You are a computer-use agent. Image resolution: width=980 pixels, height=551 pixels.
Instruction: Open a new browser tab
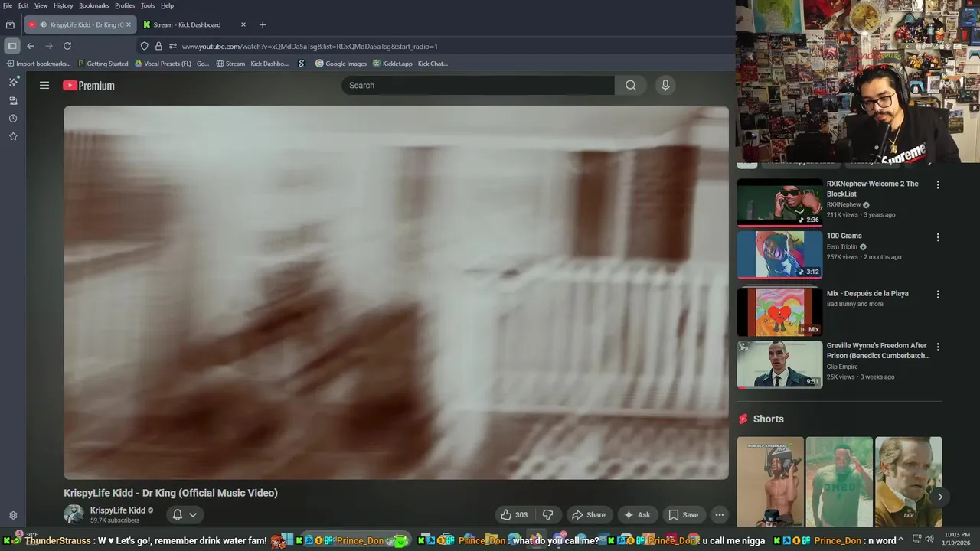point(263,24)
